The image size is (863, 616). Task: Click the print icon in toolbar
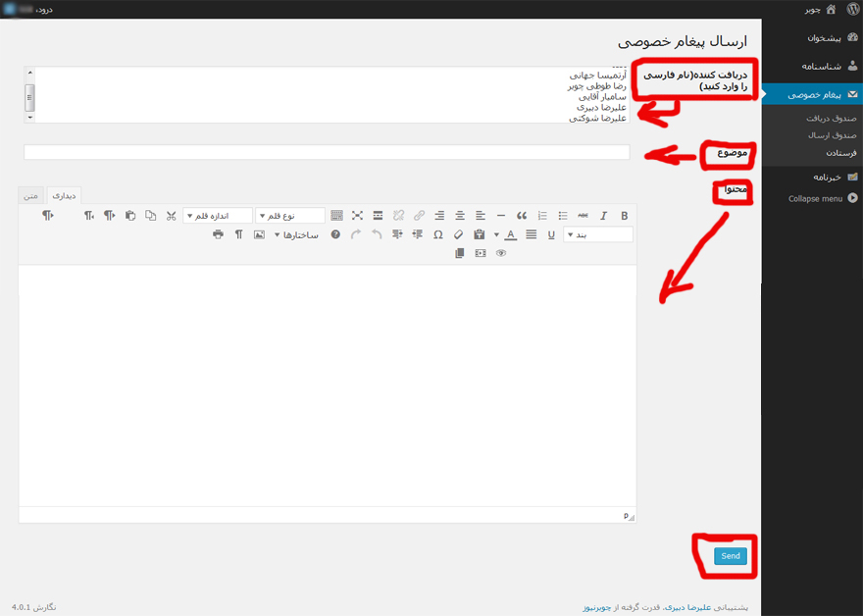(218, 235)
